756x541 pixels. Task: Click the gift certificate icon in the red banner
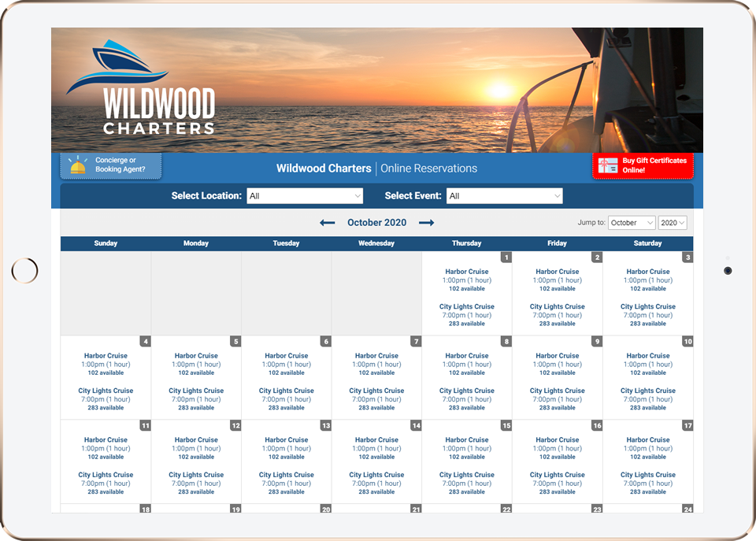607,165
